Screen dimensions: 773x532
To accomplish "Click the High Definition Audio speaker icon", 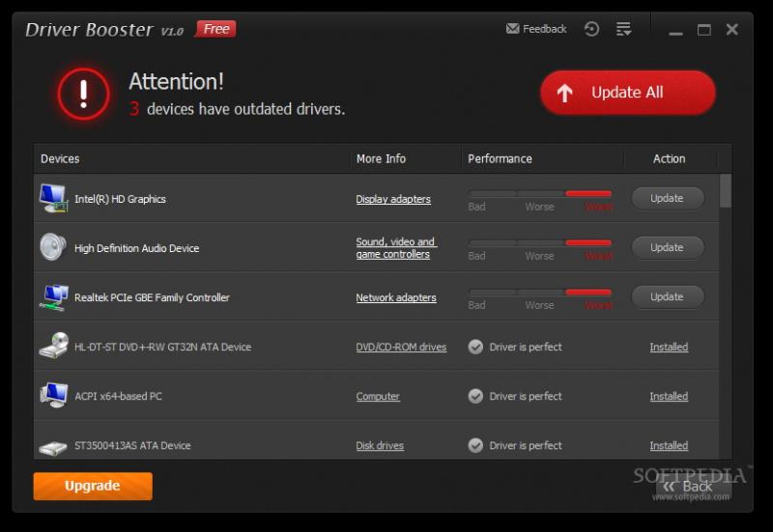I will coord(53,247).
